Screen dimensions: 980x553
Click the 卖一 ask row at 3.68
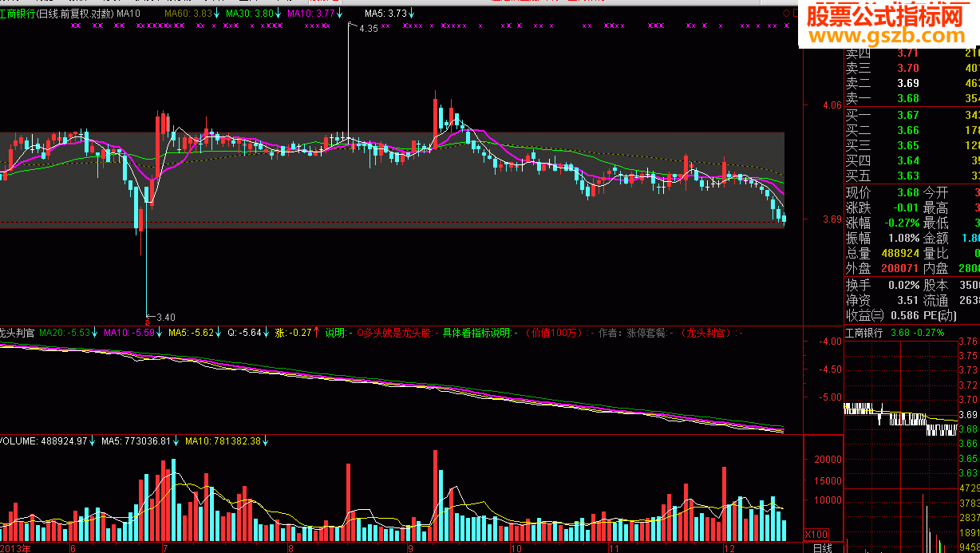(911, 98)
